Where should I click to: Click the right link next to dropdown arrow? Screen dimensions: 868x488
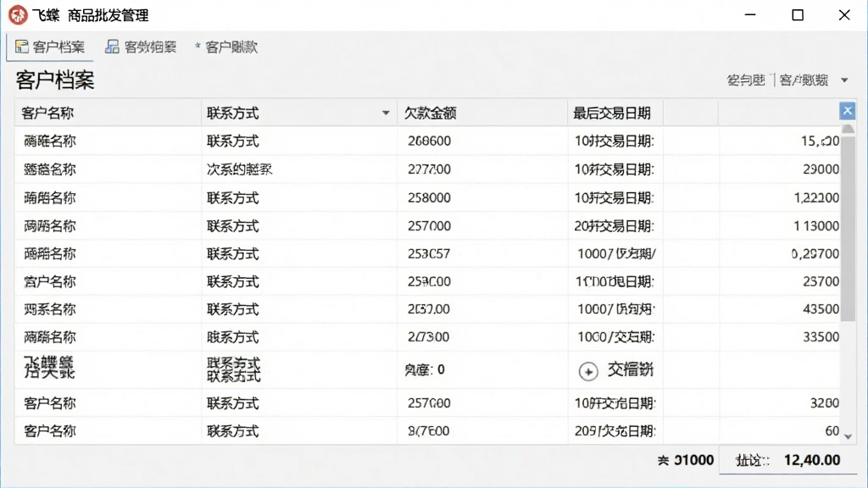pyautogui.click(x=804, y=80)
